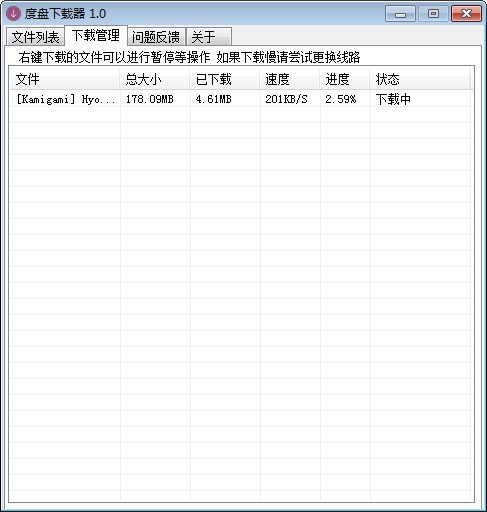The width and height of the screenshot is (487, 512).
Task: Sort by the 进度 column header
Action: pyautogui.click(x=345, y=79)
